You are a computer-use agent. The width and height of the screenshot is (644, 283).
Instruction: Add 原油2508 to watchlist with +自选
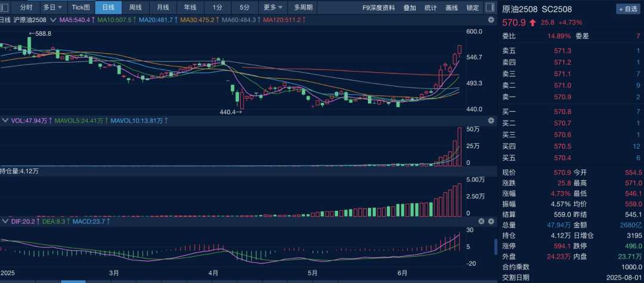point(627,9)
